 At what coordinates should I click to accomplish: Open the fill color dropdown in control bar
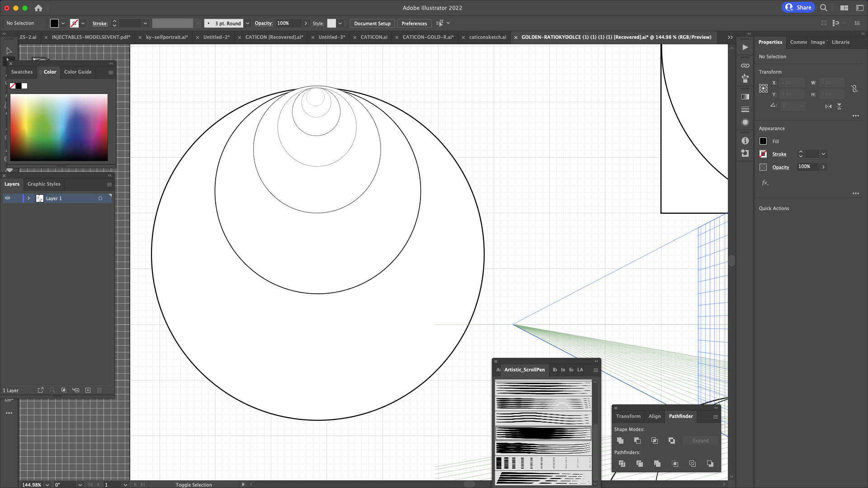(x=63, y=23)
